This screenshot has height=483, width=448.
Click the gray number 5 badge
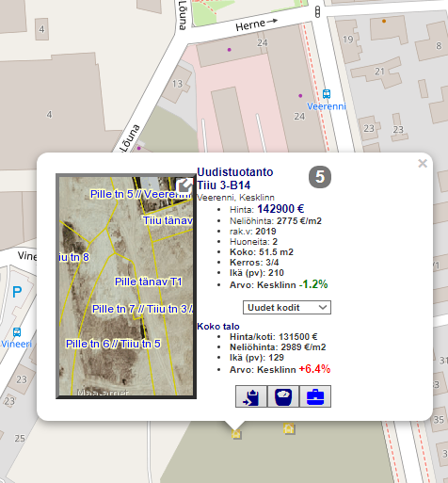coord(320,177)
